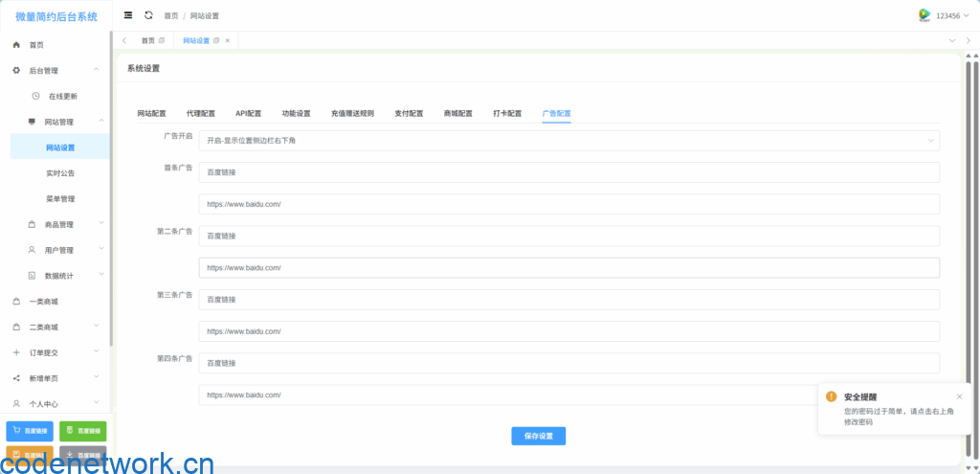The width and height of the screenshot is (980, 474).
Task: Click the gear icon beside 后台管理
Action: pos(16,71)
